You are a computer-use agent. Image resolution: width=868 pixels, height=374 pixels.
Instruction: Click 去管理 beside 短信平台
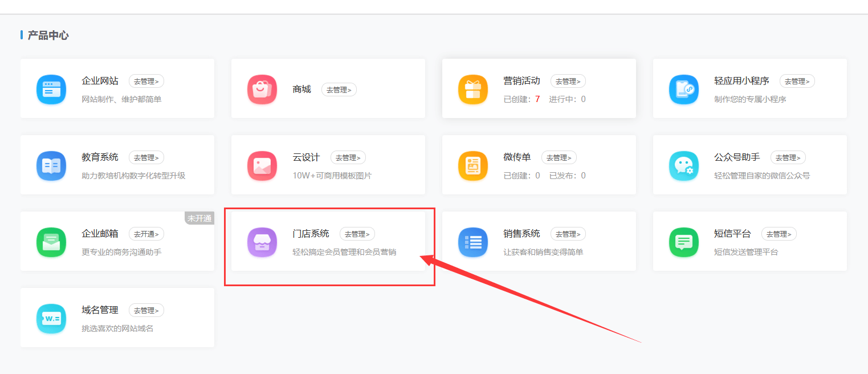(x=779, y=234)
